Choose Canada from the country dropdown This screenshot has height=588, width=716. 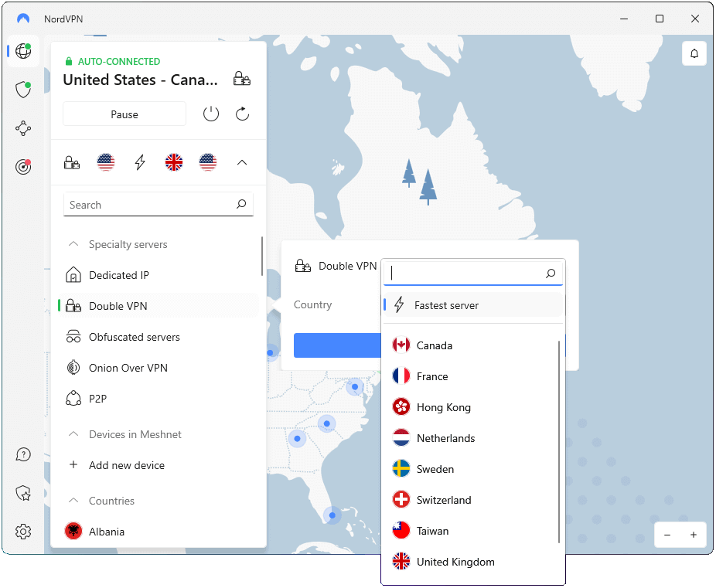coord(473,345)
